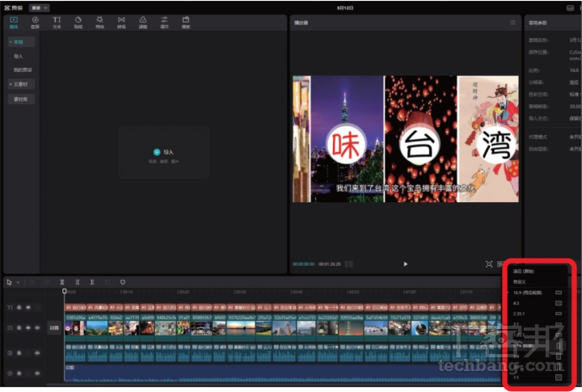Hide the text subtitle track with eye icon
582x392 pixels.
click(28, 307)
